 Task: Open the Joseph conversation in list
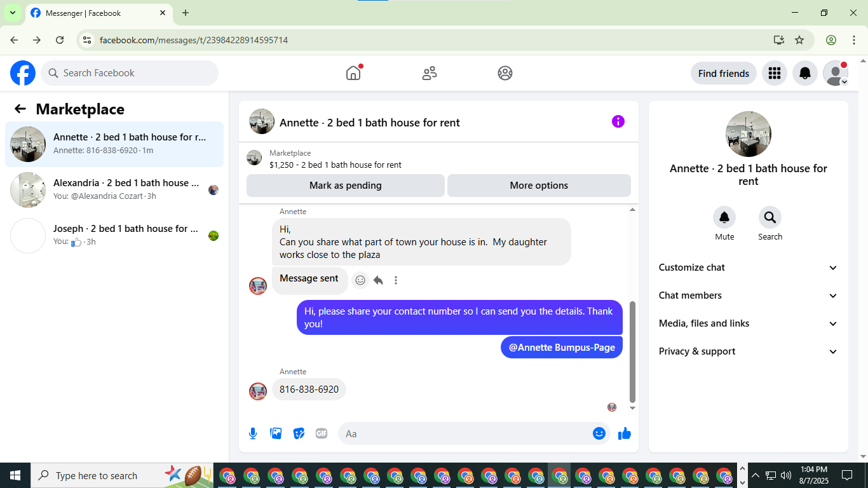pos(114,236)
